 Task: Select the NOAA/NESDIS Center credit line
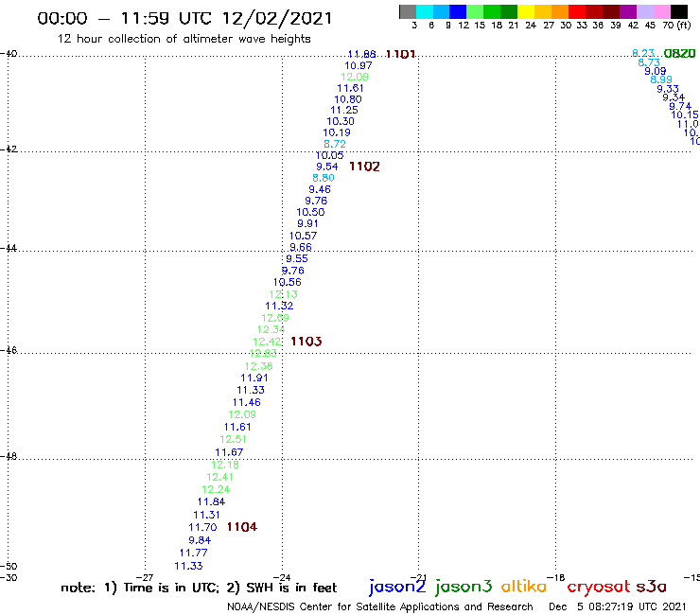click(380, 606)
